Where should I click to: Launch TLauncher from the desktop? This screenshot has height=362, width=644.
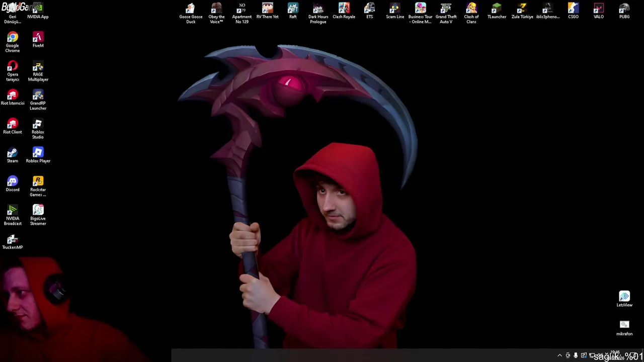[497, 11]
